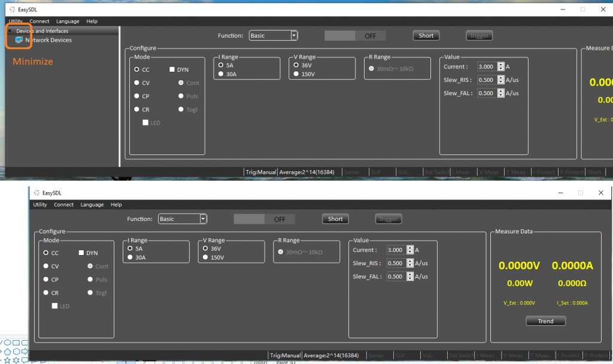Image resolution: width=613 pixels, height=364 pixels.
Task: Minimize the upper EasySDL window
Action: (562, 10)
